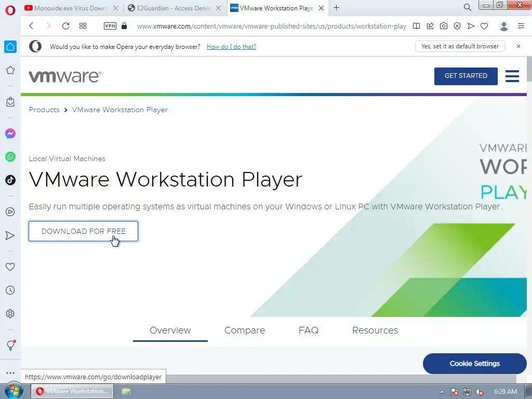Reload the current page
This screenshot has height=399, width=532.
click(65, 26)
